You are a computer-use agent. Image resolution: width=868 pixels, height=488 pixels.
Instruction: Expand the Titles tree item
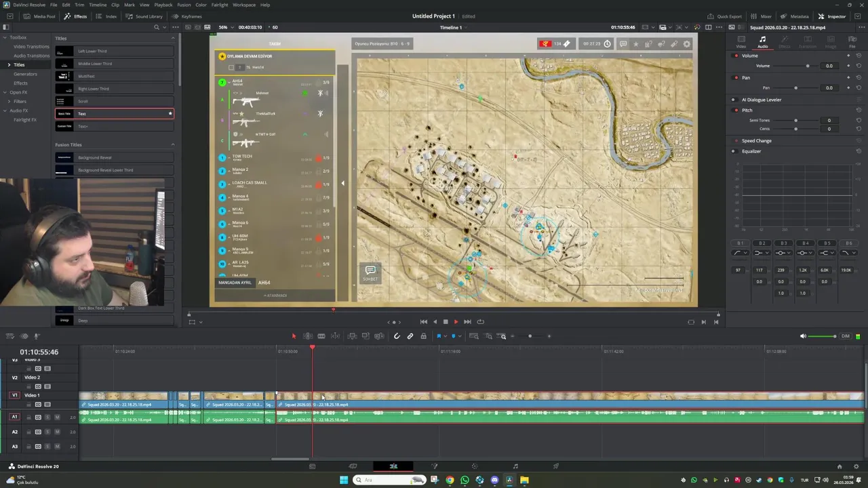9,64
